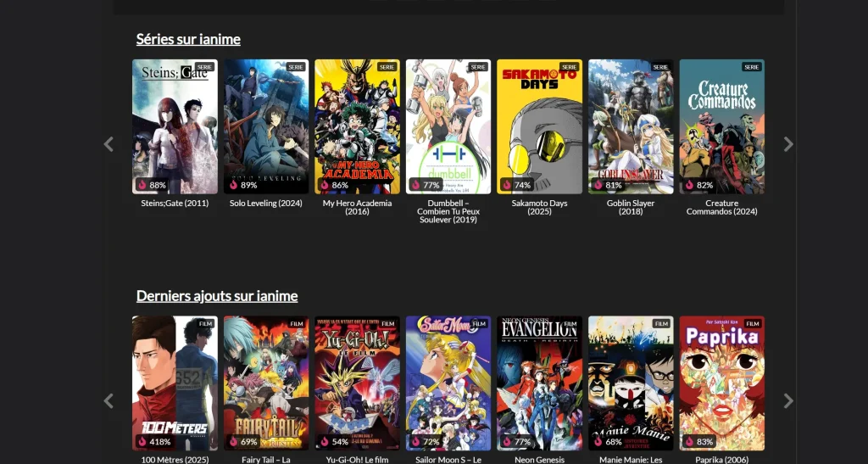
Task: Open the 100 Meters film poster
Action: (x=175, y=383)
